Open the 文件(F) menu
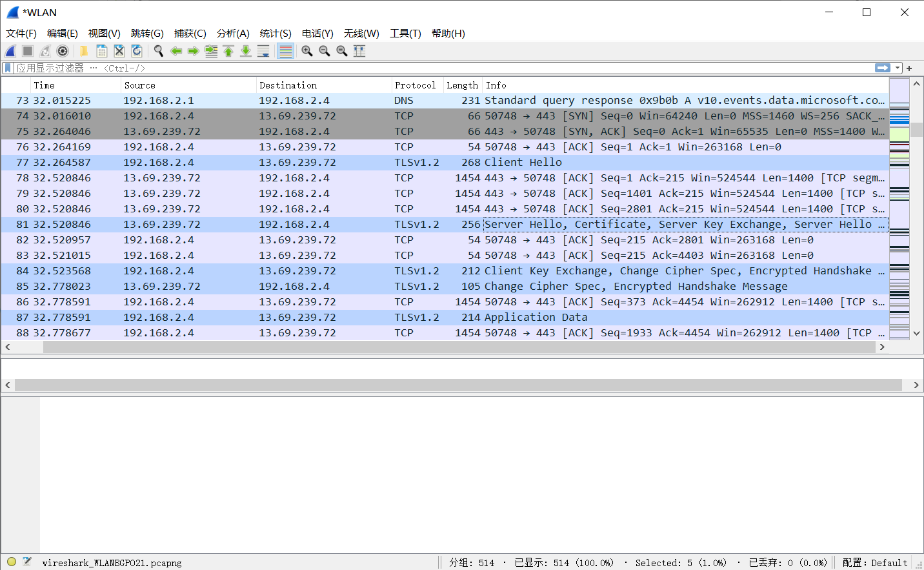 coord(21,33)
